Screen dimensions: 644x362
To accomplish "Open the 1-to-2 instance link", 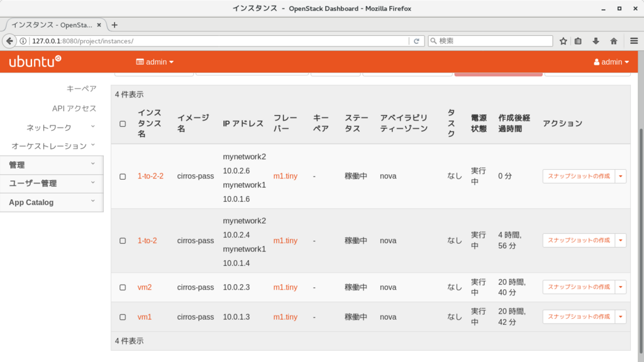I will pyautogui.click(x=147, y=241).
